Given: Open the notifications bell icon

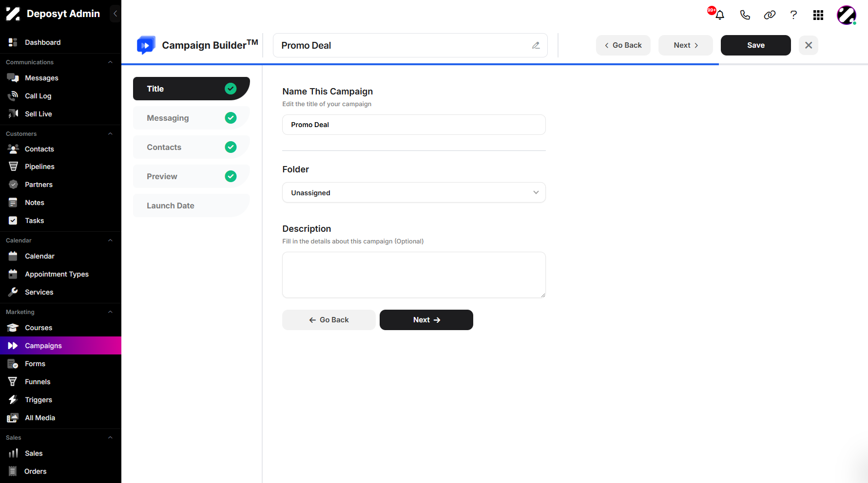Looking at the screenshot, I should coord(720,15).
